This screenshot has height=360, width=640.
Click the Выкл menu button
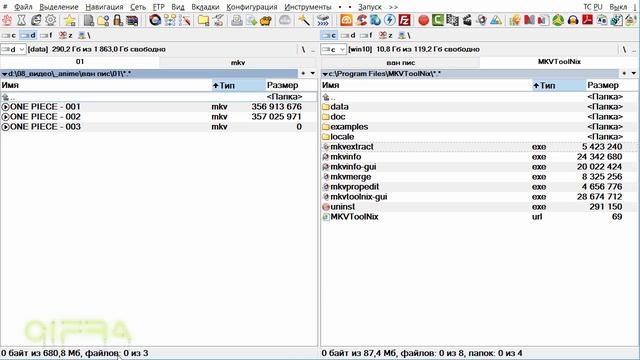pos(618,7)
